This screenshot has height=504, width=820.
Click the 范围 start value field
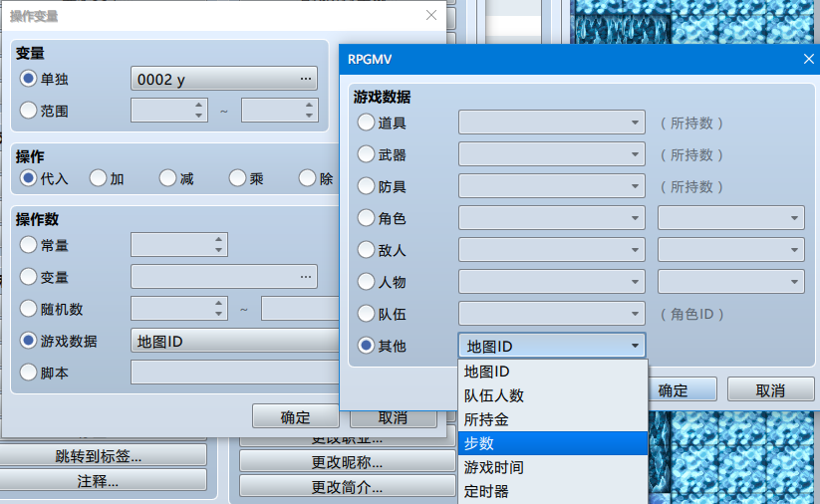point(169,111)
